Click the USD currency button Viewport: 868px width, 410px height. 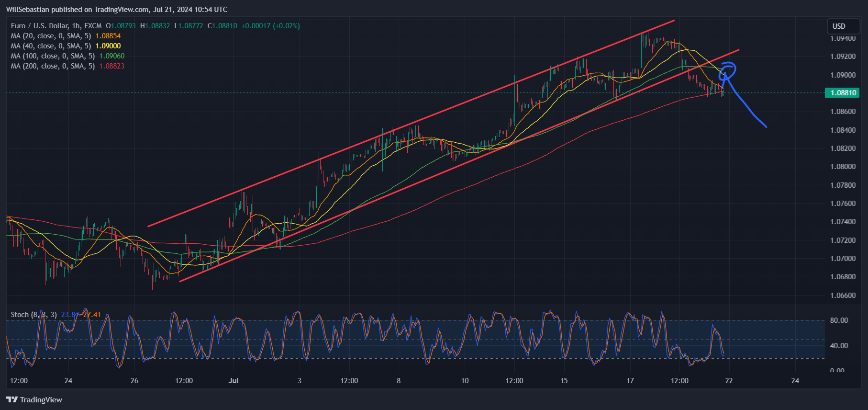[x=844, y=26]
